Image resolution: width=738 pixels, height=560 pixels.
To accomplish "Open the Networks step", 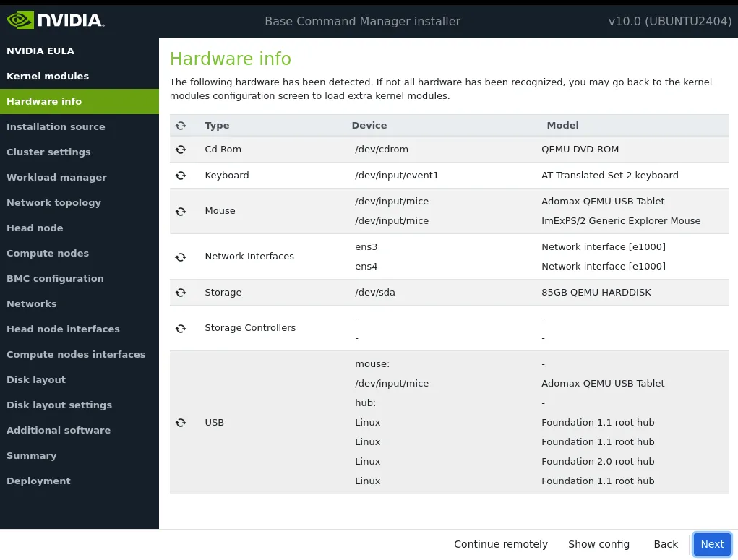I will tap(80, 304).
